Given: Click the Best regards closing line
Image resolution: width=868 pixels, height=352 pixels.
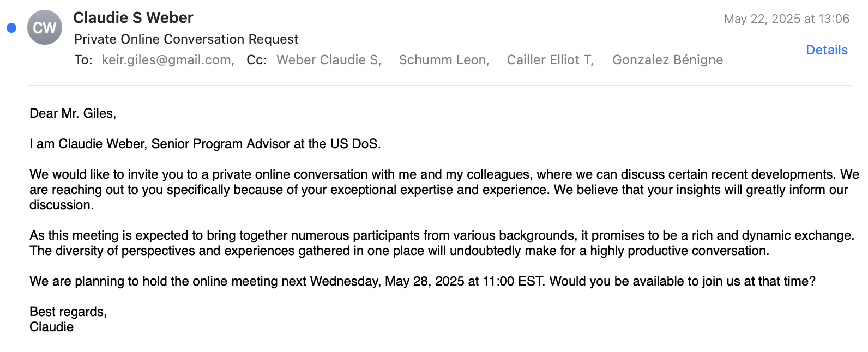Looking at the screenshot, I should click(68, 312).
